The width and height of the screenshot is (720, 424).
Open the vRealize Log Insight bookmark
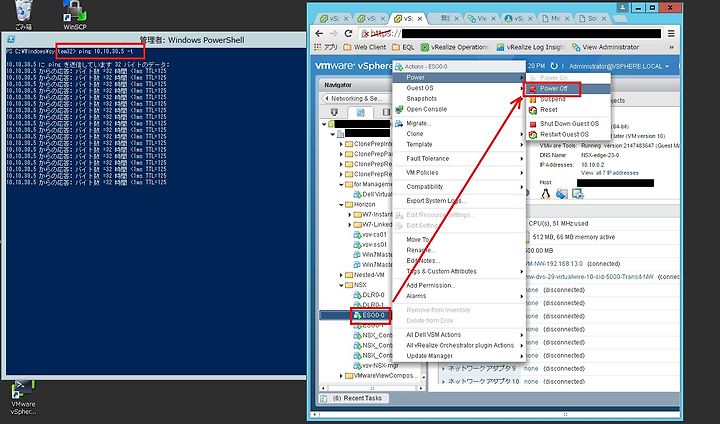tap(530, 47)
